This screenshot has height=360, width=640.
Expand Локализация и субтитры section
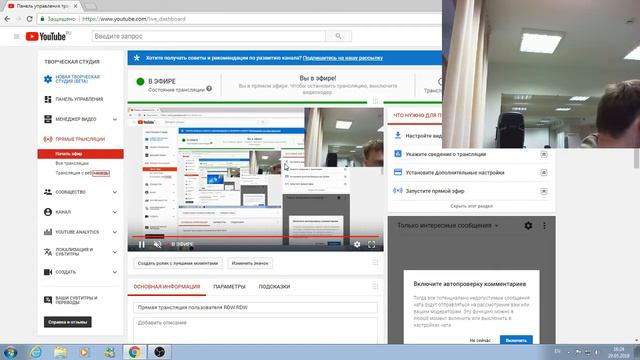(x=115, y=252)
